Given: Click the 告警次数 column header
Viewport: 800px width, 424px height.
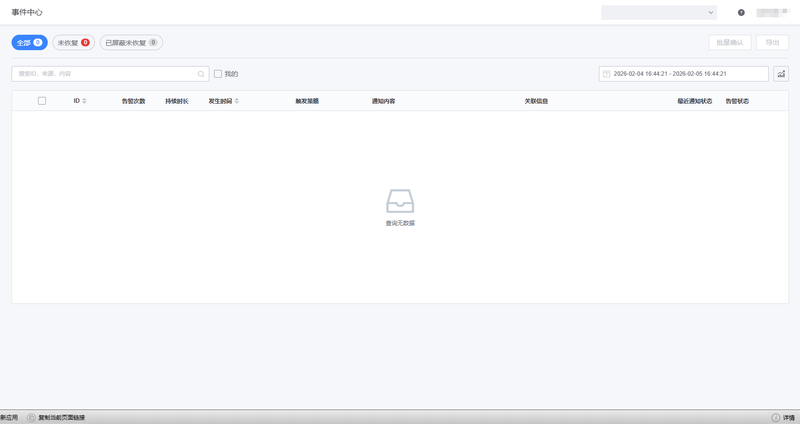Looking at the screenshot, I should [133, 101].
